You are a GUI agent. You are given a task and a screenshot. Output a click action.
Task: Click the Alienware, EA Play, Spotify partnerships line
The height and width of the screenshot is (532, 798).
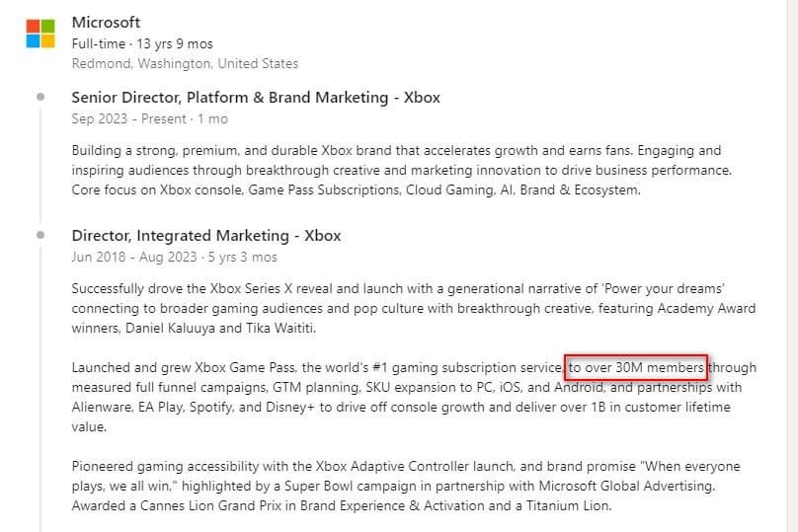coord(247,407)
